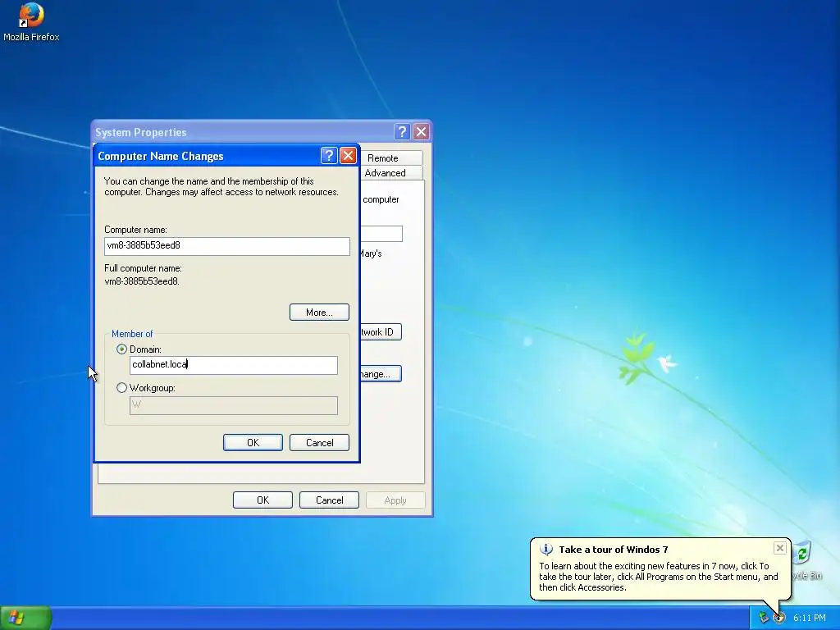Viewport: 840px width, 630px height.
Task: Close the System Properties window
Action: pos(422,132)
